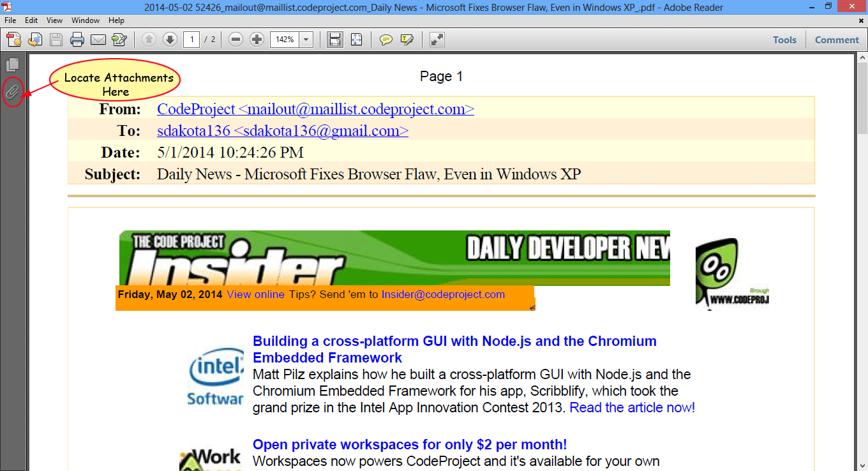Open the Page Thumbnails panel
Screen dimensions: 868x471
pyautogui.click(x=13, y=64)
